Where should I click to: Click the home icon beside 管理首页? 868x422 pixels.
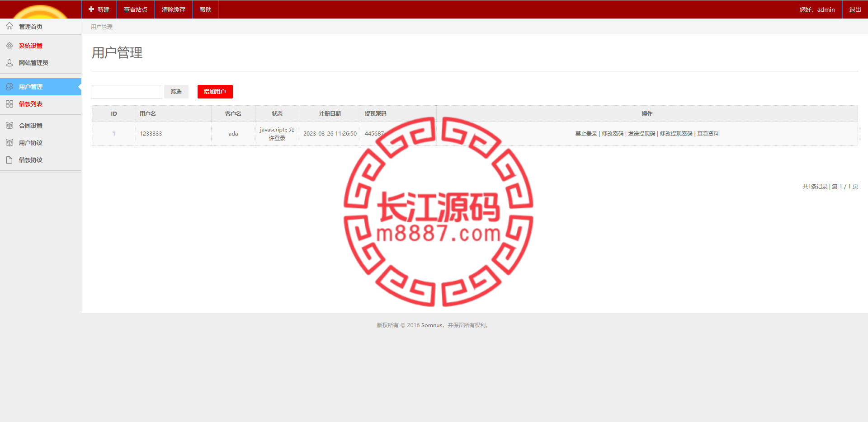pyautogui.click(x=9, y=26)
